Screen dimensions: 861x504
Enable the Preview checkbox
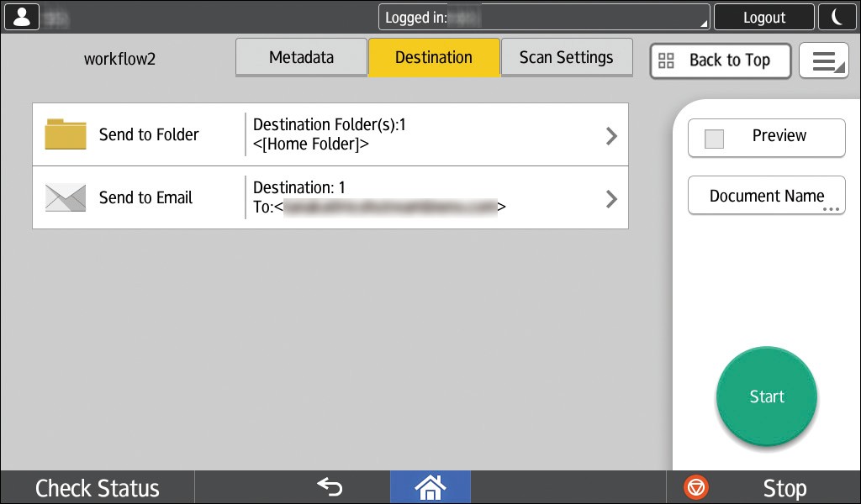[714, 139]
